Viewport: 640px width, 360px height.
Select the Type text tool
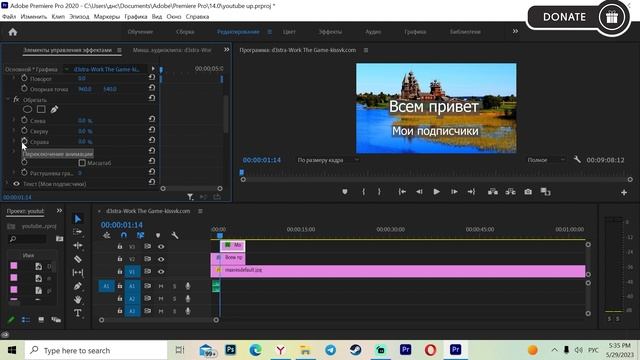78,313
